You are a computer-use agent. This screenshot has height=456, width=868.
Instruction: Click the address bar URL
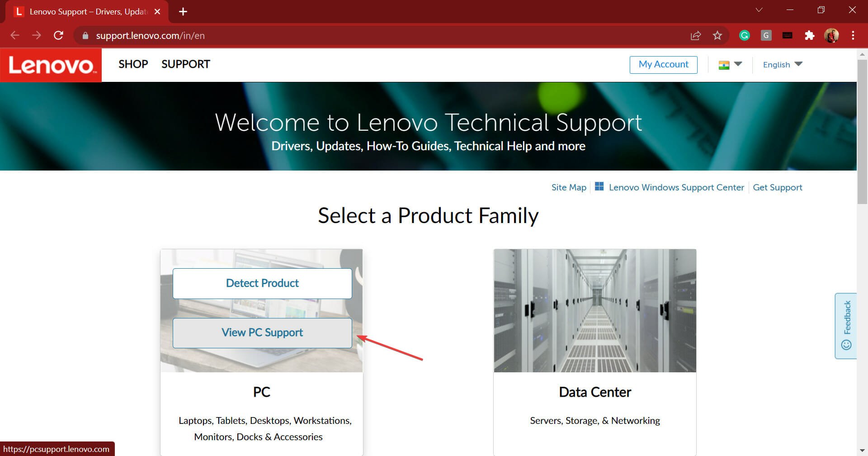pos(150,36)
